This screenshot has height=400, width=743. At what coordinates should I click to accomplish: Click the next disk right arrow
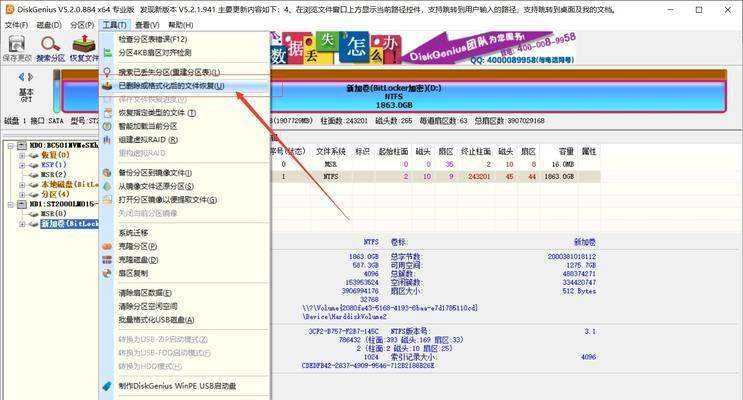tap(31, 77)
